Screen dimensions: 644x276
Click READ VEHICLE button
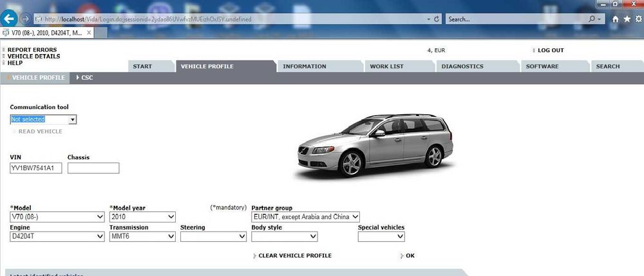click(40, 132)
